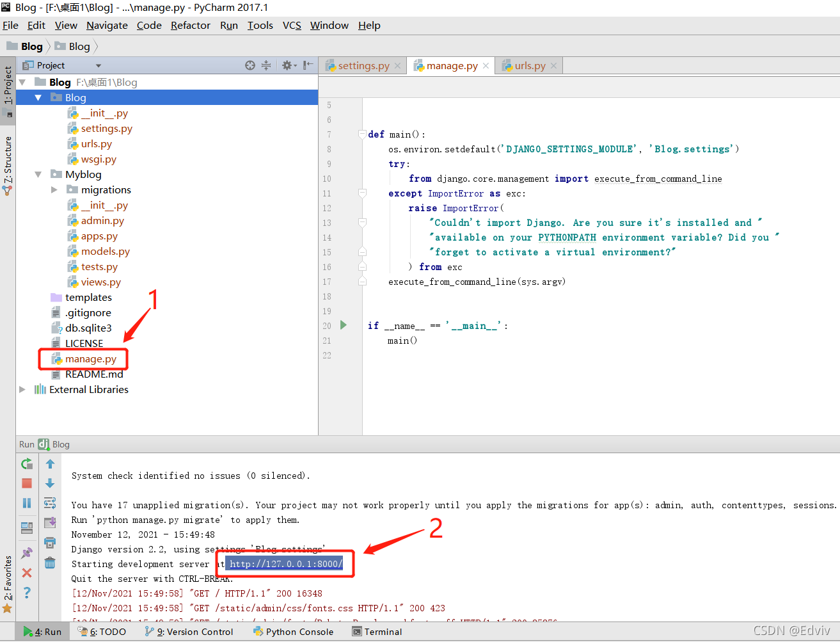Select wsgi.py in the project tree
Image resolution: width=840 pixels, height=642 pixels.
[99, 159]
